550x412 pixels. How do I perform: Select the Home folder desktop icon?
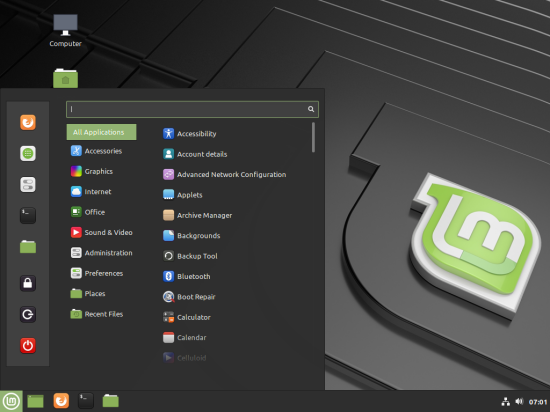click(x=65, y=78)
